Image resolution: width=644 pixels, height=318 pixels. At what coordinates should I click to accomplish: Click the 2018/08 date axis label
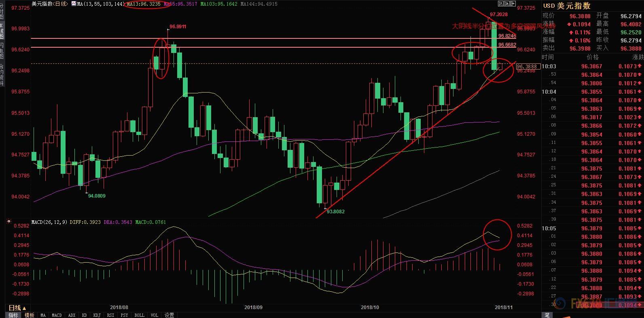click(x=119, y=307)
